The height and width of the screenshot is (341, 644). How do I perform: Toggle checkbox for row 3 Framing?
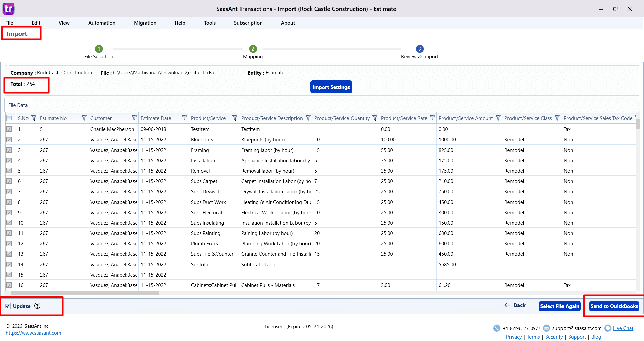click(9, 150)
